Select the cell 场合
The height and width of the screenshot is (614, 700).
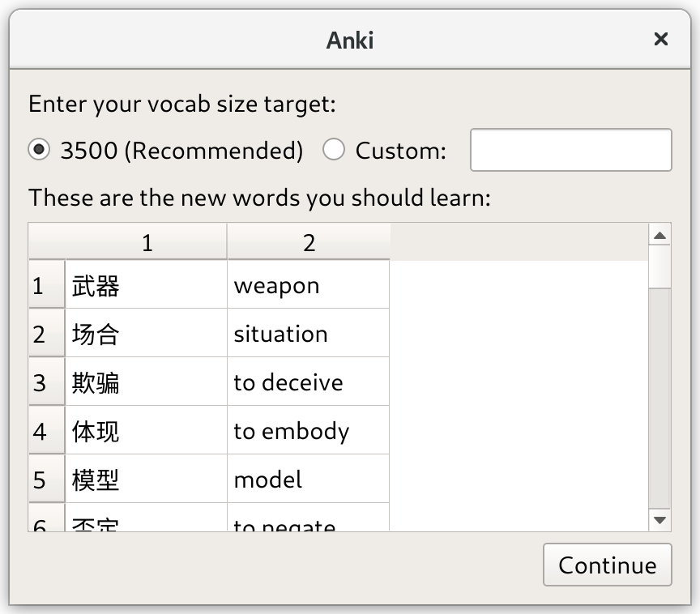147,333
